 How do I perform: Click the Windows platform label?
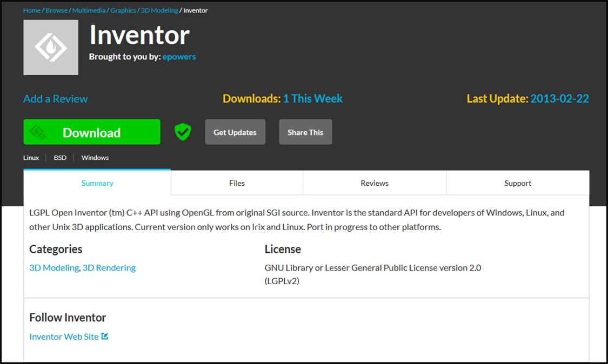(x=95, y=157)
